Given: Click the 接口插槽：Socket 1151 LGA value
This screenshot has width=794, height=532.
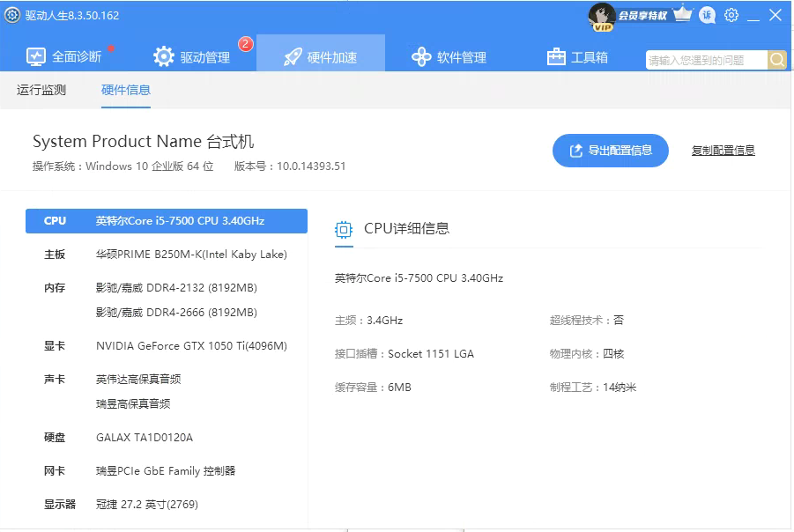Looking at the screenshot, I should pyautogui.click(x=404, y=354).
